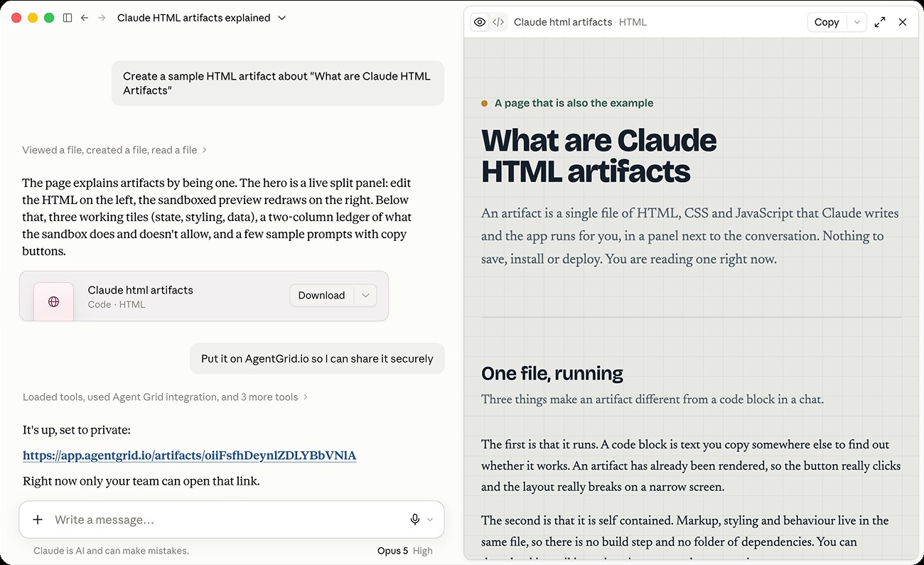Click the 'Claude html artifacts · HTML' panel title
The image size is (924, 565).
(x=580, y=22)
